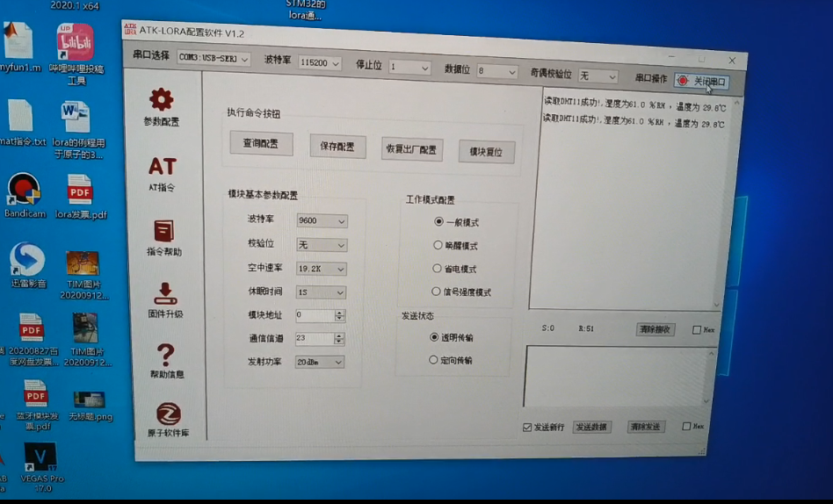Select the 定向传输 send state
The image size is (833, 504).
pos(433,359)
